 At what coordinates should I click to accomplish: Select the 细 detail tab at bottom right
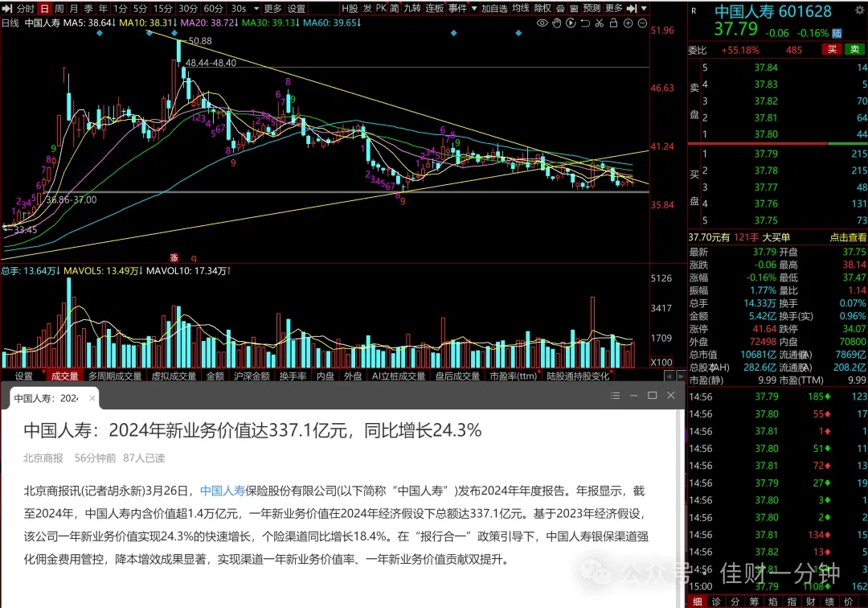(x=698, y=602)
